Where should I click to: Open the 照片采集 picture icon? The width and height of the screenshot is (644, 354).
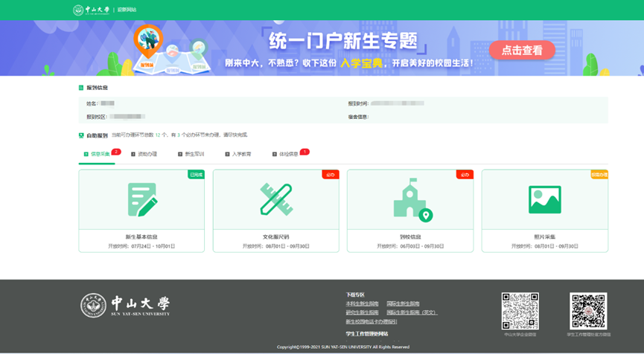[544, 199]
